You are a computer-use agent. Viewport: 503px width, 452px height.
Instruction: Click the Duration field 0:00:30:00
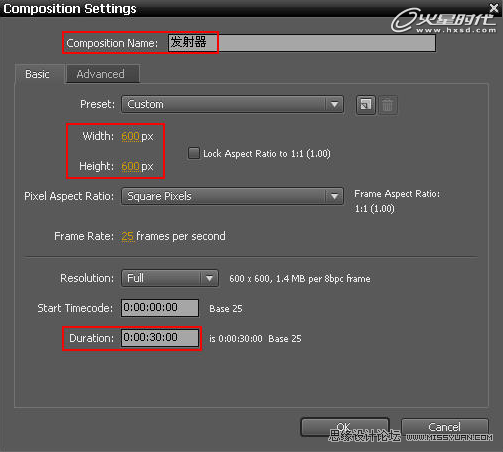click(160, 338)
